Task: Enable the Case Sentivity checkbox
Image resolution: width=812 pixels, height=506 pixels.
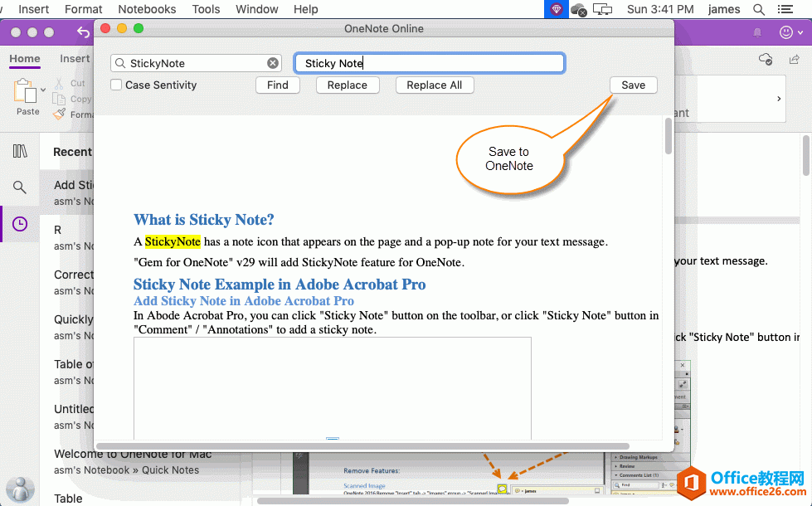Action: [x=117, y=85]
